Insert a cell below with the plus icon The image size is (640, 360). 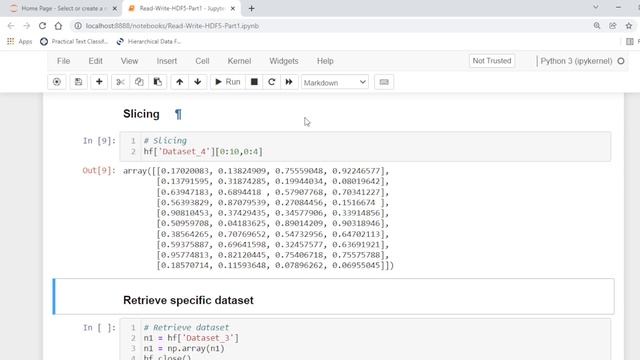[x=99, y=82]
